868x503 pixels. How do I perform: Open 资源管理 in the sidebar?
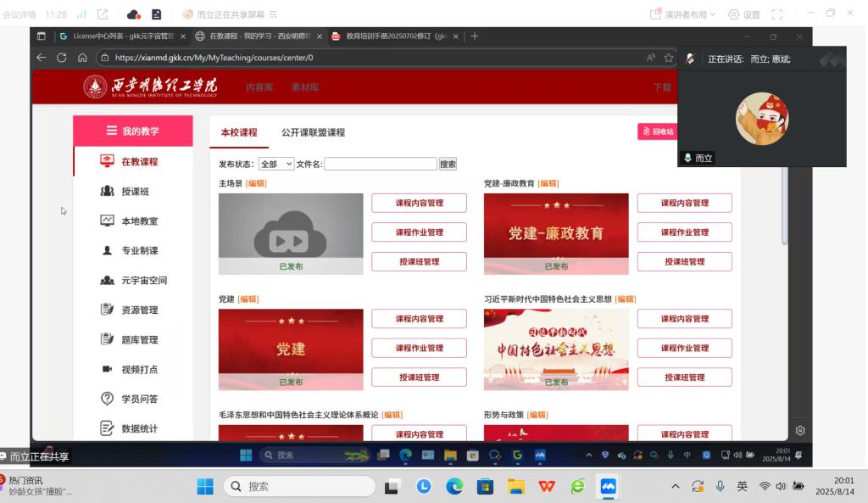click(x=139, y=310)
